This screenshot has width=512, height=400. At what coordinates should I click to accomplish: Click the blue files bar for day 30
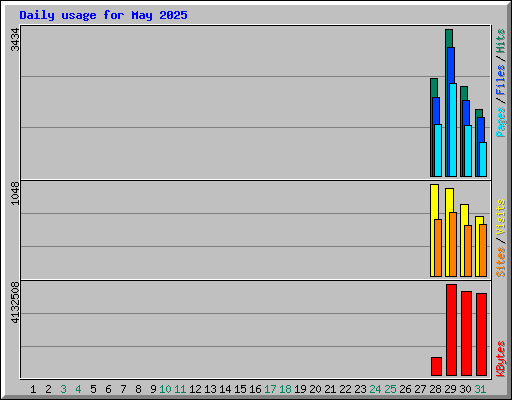tap(466, 113)
